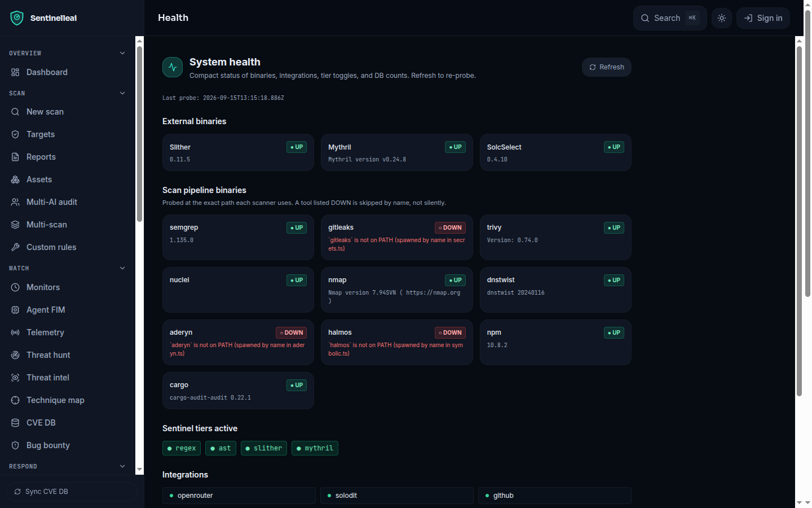Click the Monitors clock icon
Image resolution: width=812 pixels, height=508 pixels.
[15, 287]
